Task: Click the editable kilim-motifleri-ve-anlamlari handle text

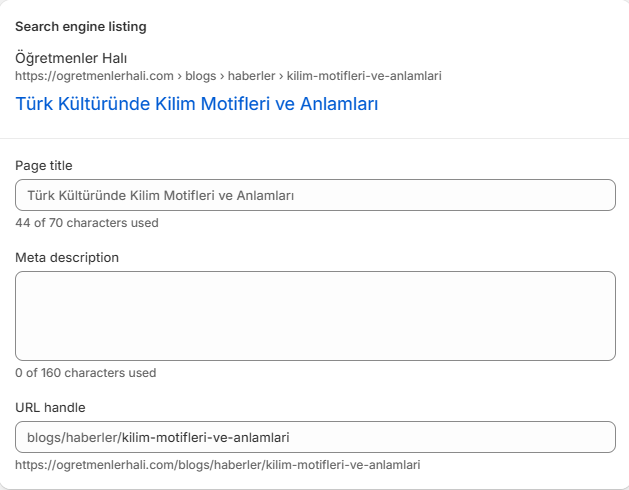Action: (210, 437)
